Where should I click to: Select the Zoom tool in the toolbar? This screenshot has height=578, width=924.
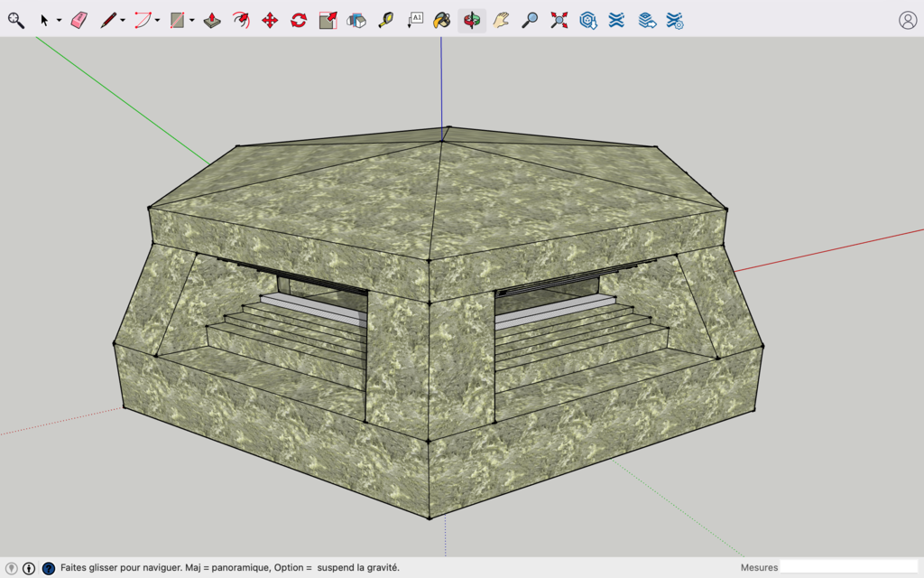coord(528,18)
